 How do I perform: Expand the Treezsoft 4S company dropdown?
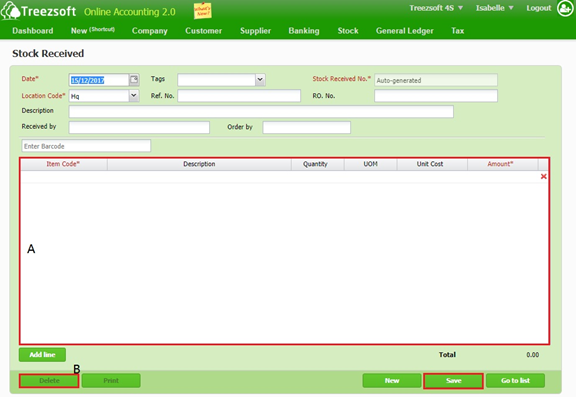[436, 8]
